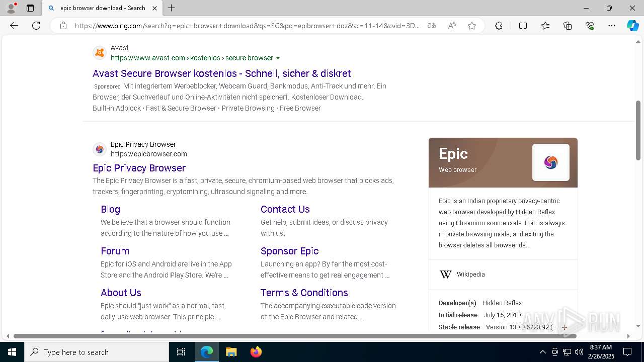Click the scroll down arrow
The image size is (644, 362).
[x=638, y=326]
